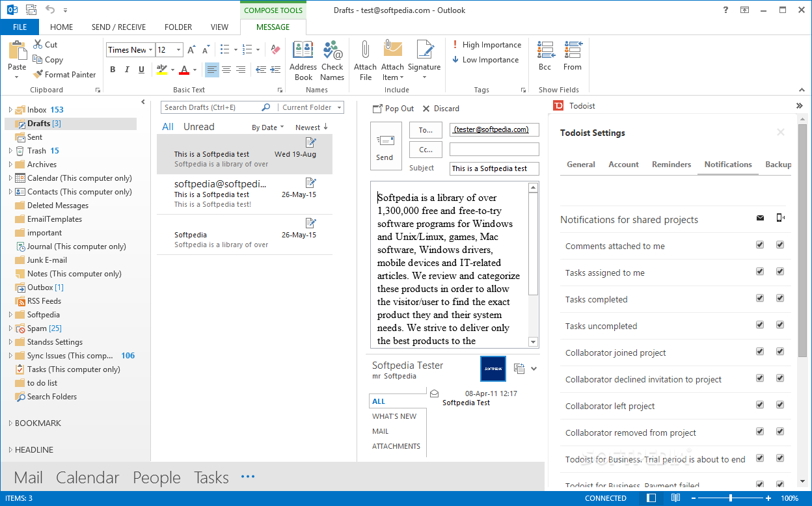Show the Bcc field

[545, 51]
